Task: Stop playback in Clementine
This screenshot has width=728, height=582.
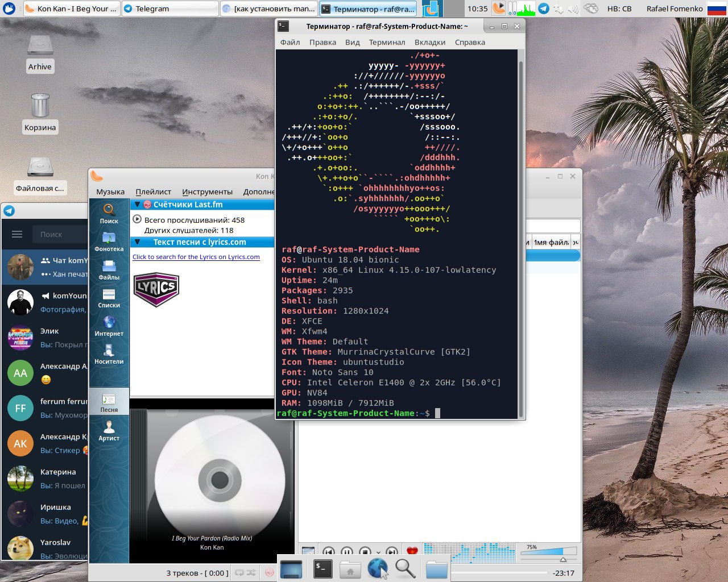Action: [x=365, y=551]
